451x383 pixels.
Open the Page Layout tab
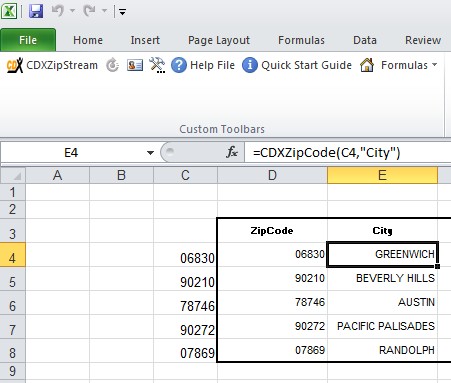(x=219, y=40)
